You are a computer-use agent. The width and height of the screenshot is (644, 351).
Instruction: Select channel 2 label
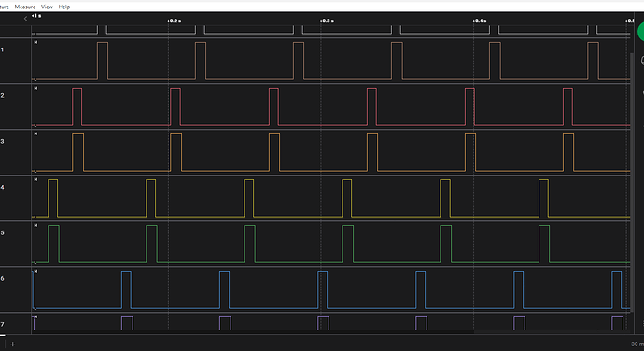tap(3, 95)
